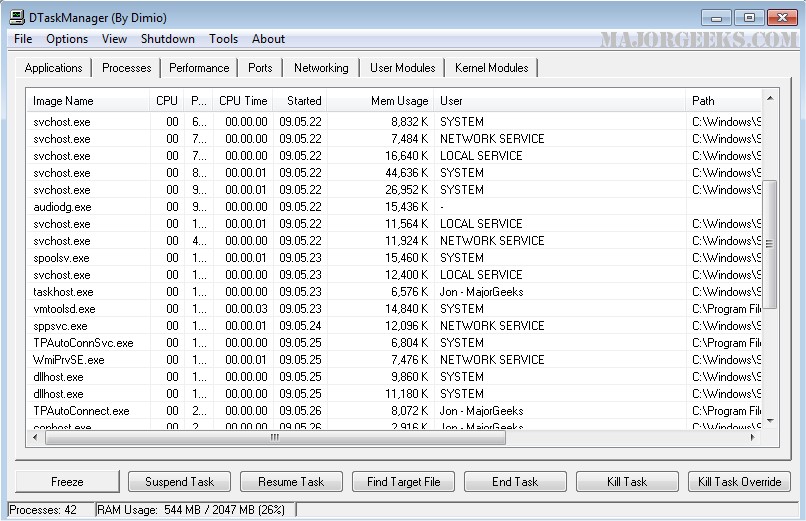Click Jon - MajorGeeks user in taskhost.exe row
Image resolution: width=806 pixels, height=521 pixels.
click(x=481, y=292)
